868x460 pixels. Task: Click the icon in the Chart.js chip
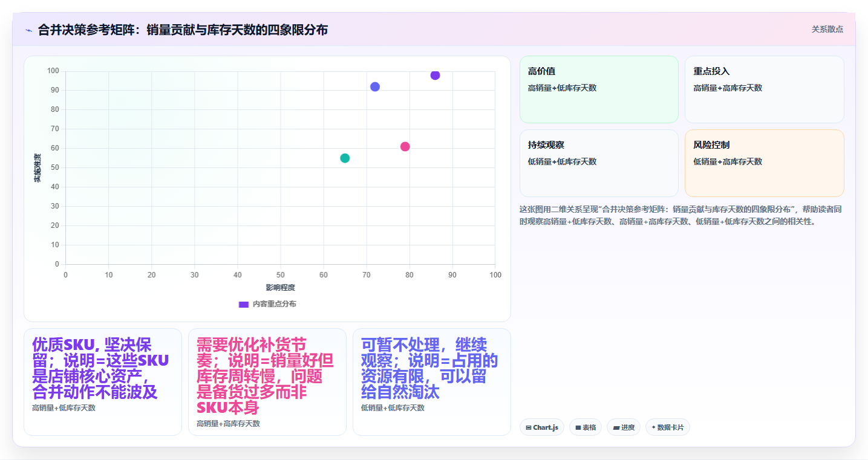click(529, 427)
